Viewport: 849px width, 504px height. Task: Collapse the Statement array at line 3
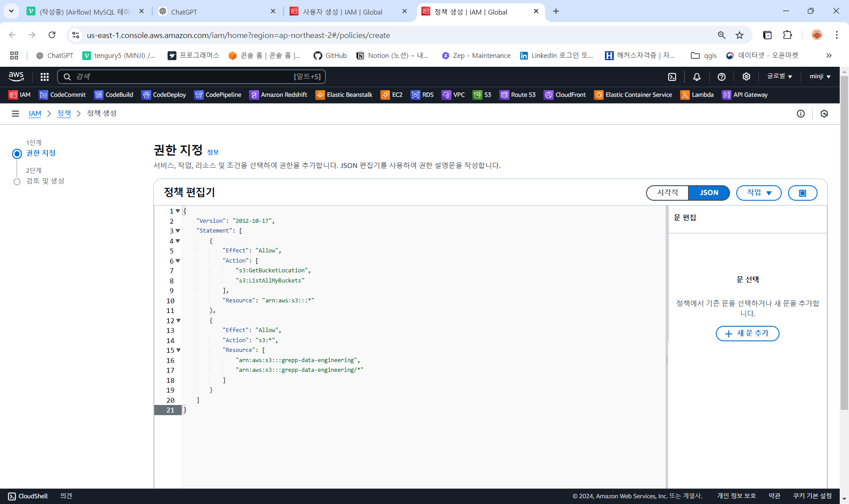coord(178,231)
